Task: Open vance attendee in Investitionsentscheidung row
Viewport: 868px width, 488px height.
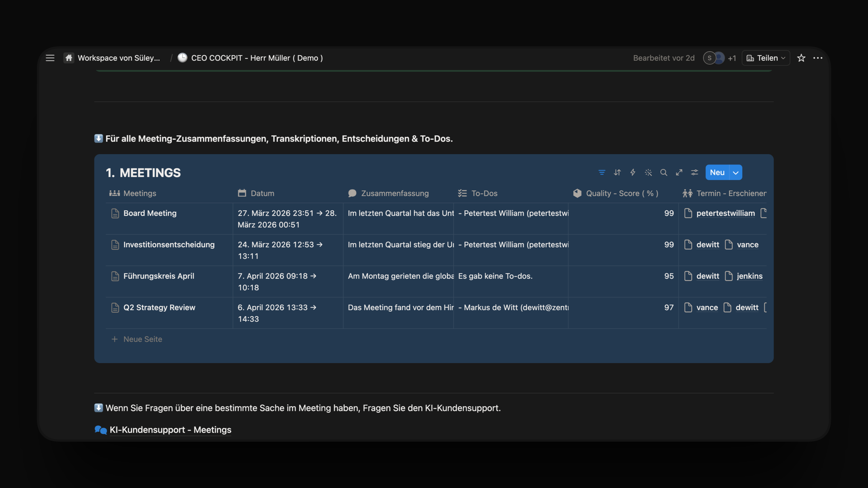Action: pyautogui.click(x=748, y=245)
